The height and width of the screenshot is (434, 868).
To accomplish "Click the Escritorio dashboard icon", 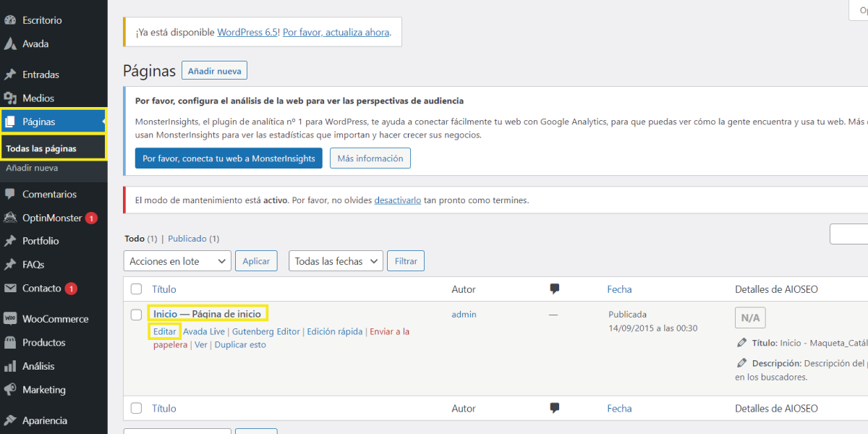I will pyautogui.click(x=10, y=20).
